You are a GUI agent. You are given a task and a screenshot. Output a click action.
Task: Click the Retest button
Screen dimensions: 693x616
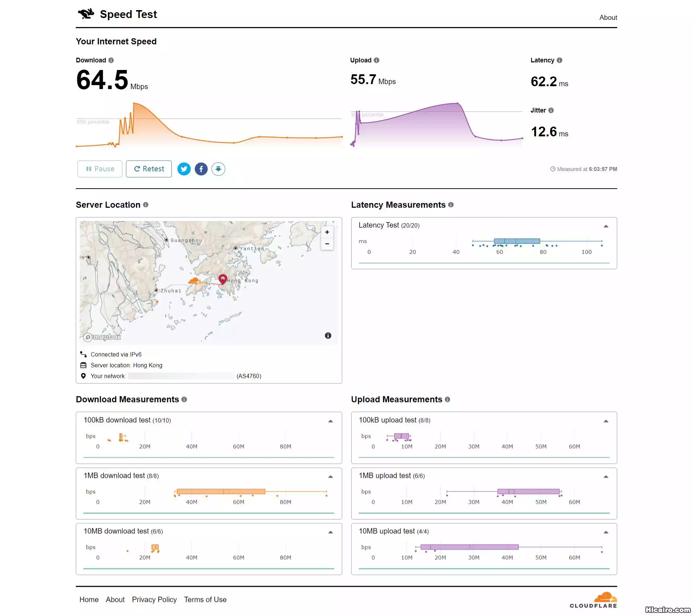(149, 169)
